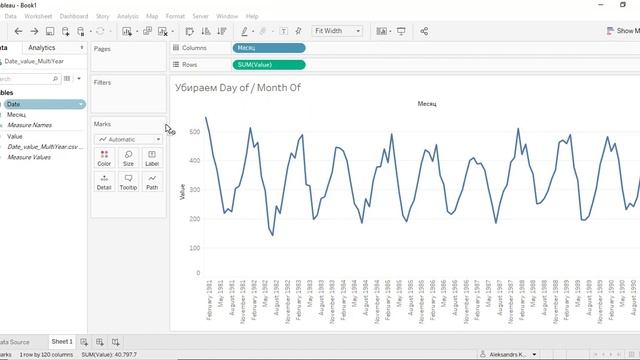Open the Window menu

point(227,16)
